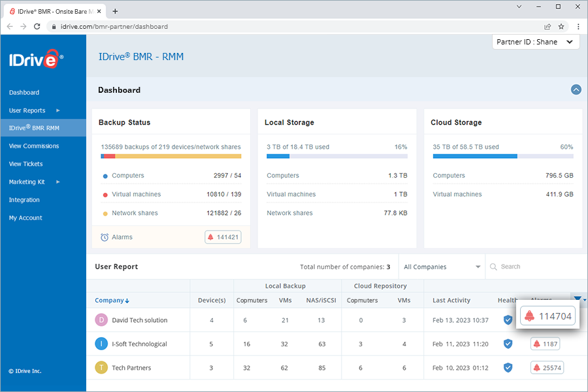The height and width of the screenshot is (392, 588).
Task: Reload the page
Action: tap(37, 27)
